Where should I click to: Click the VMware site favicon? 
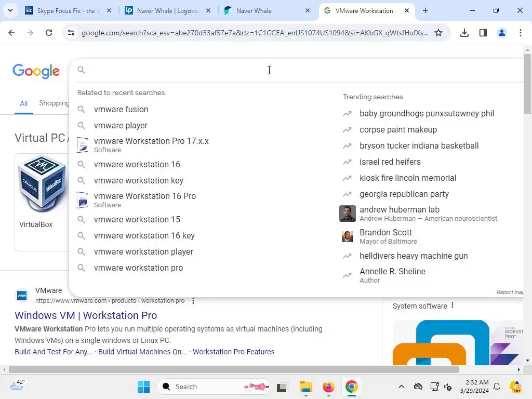[x=22, y=296]
